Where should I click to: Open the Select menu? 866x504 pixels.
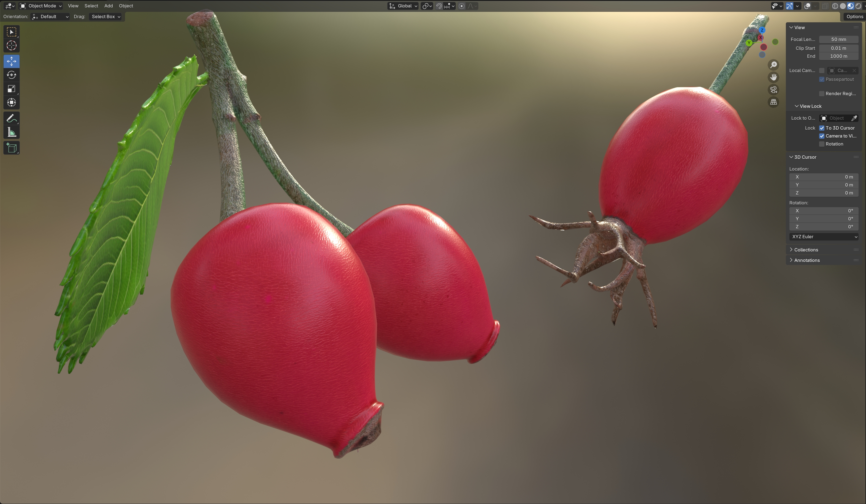pyautogui.click(x=91, y=6)
